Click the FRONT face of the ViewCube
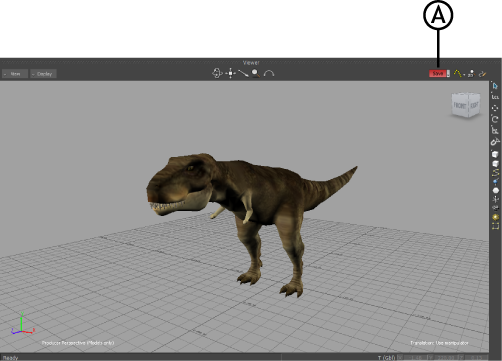The image size is (502, 361). (x=460, y=106)
